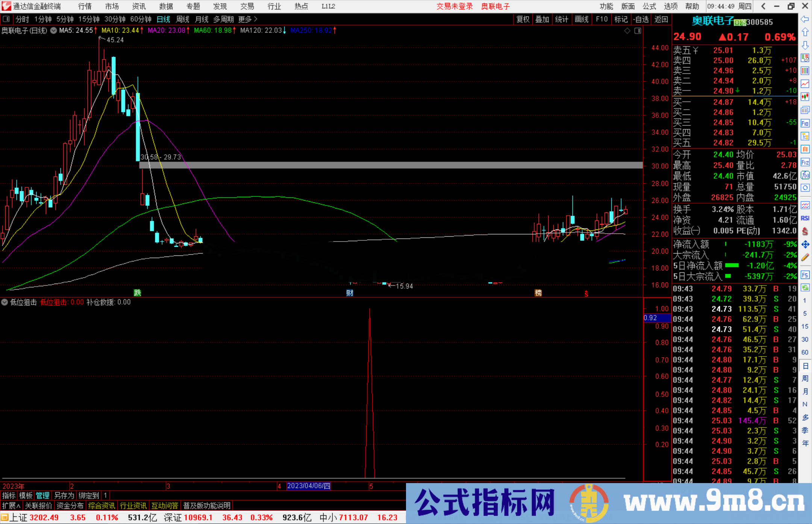Click the candlestick chart icon in right sidebar
Viewport: 812px width, 524px height.
click(805, 97)
